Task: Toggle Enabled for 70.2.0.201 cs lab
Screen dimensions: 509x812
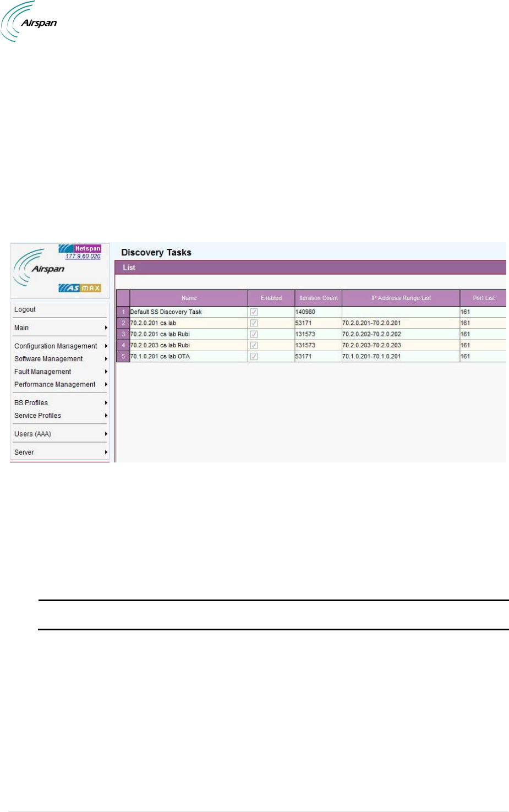Action: pyautogui.click(x=254, y=323)
